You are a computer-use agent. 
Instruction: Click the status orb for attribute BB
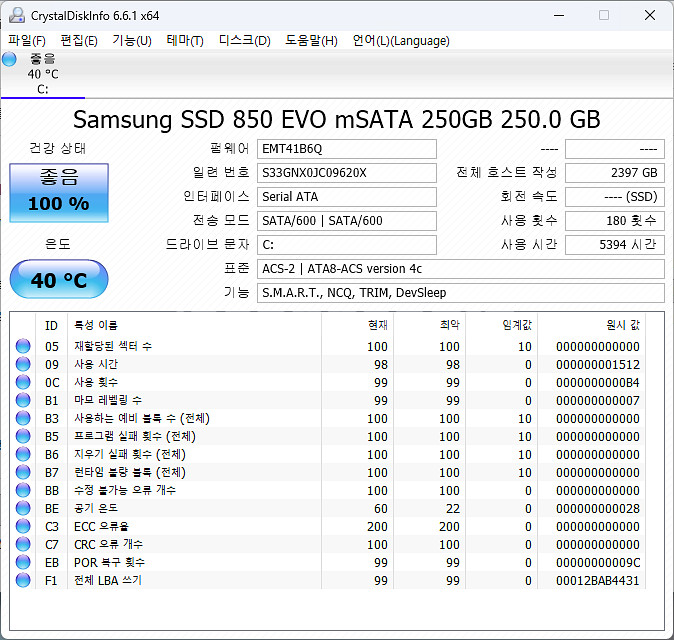(23, 490)
